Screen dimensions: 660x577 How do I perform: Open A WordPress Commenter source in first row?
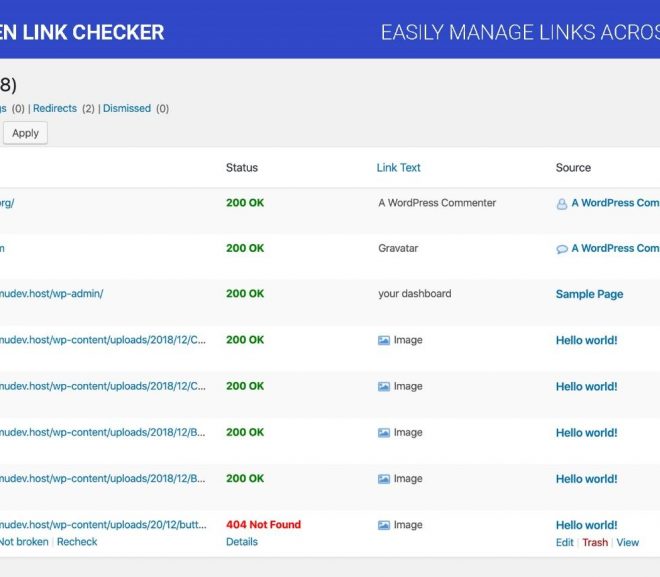(615, 203)
